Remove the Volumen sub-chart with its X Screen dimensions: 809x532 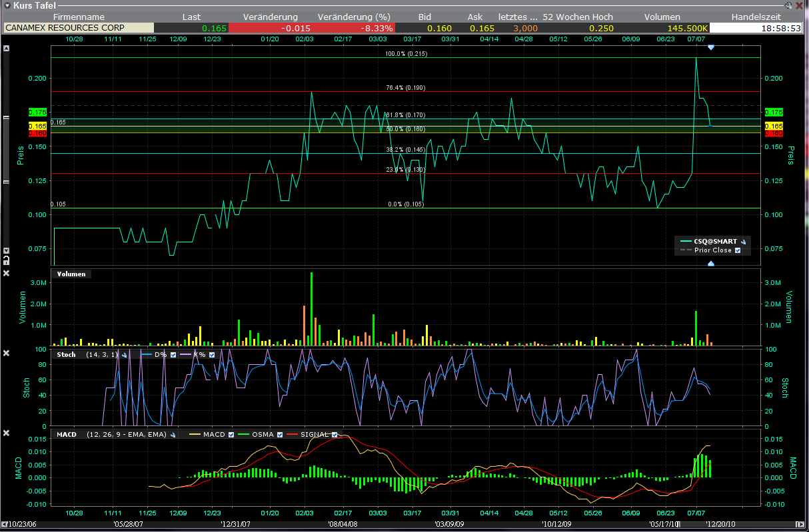coord(7,274)
